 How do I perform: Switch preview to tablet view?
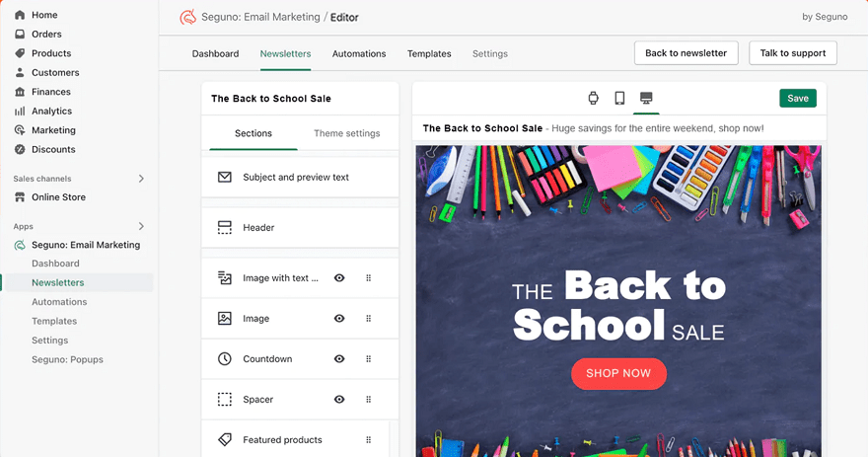pos(620,98)
